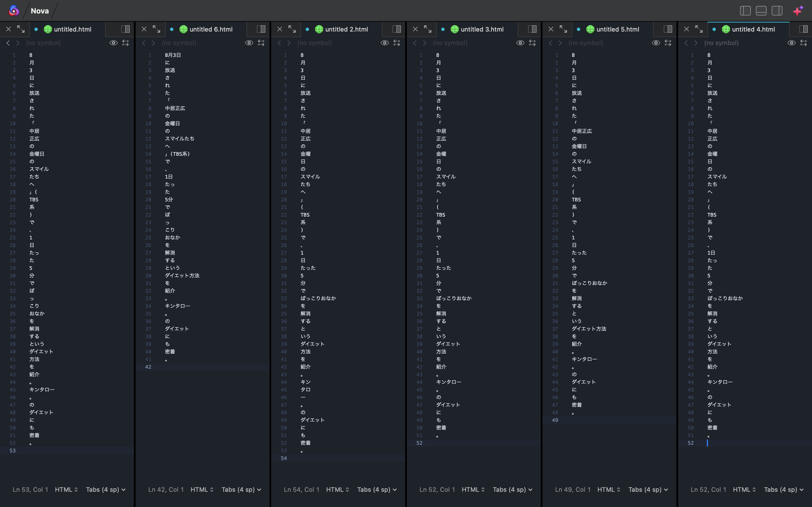The height and width of the screenshot is (507, 812).
Task: Select the untitled 3.html tab
Action: 482,29
